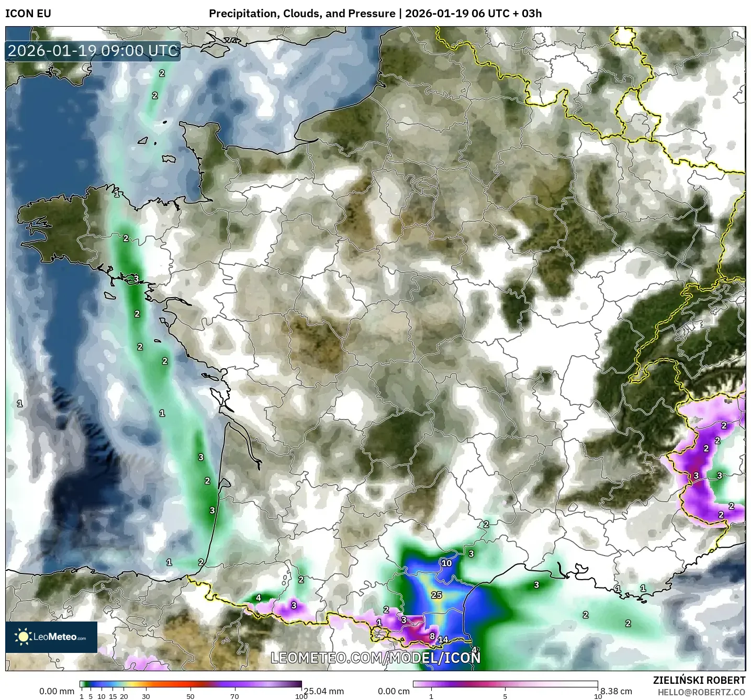Click the ICON EU model label

click(x=28, y=14)
